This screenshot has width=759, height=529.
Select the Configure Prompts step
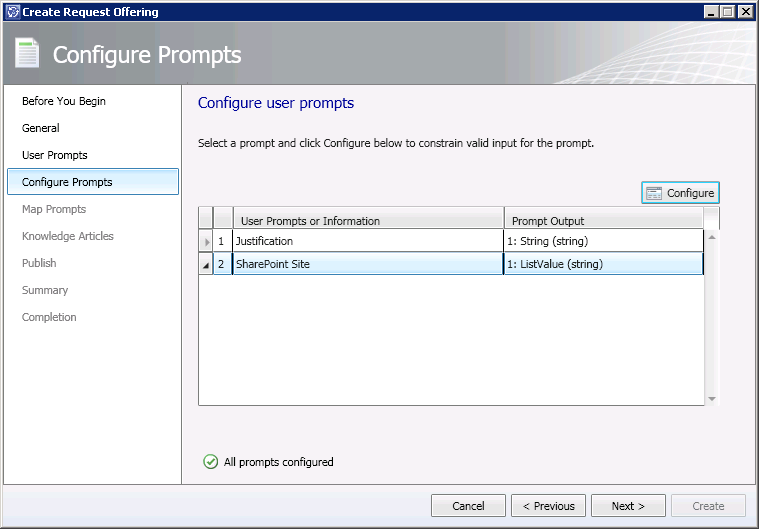pyautogui.click(x=67, y=182)
